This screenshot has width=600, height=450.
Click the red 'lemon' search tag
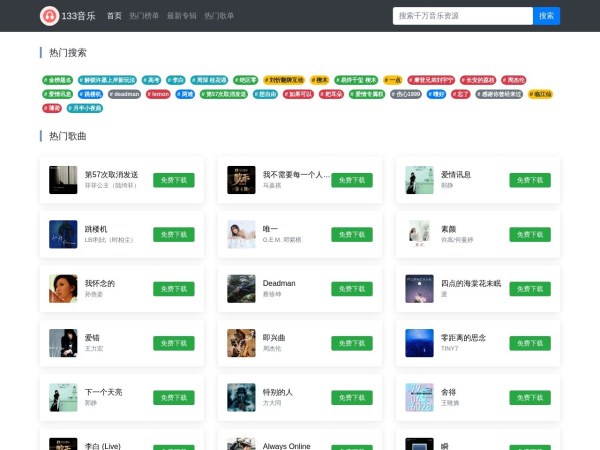[x=159, y=94]
